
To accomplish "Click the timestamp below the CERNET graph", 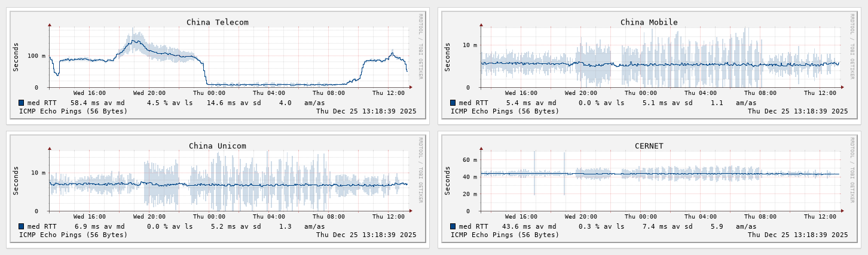I will pos(797,235).
